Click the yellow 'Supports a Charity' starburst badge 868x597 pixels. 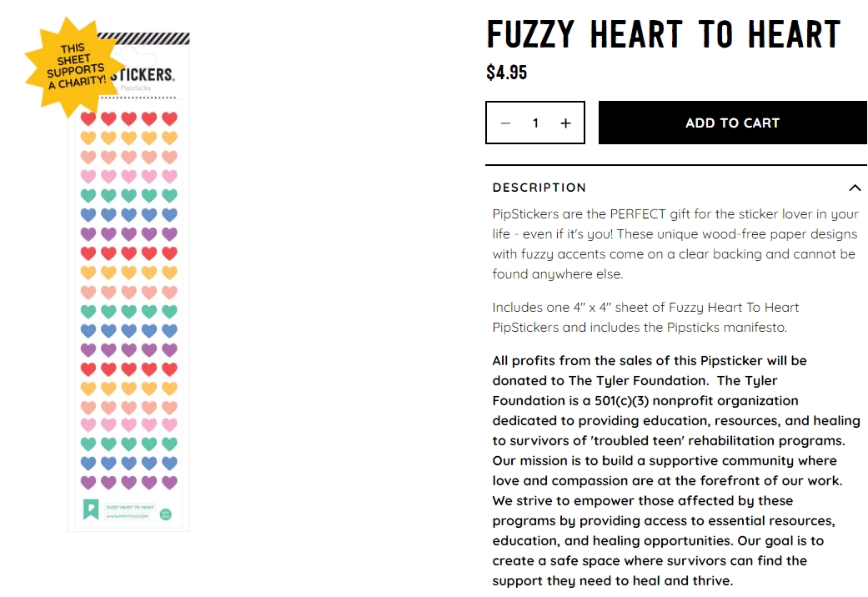(x=75, y=68)
